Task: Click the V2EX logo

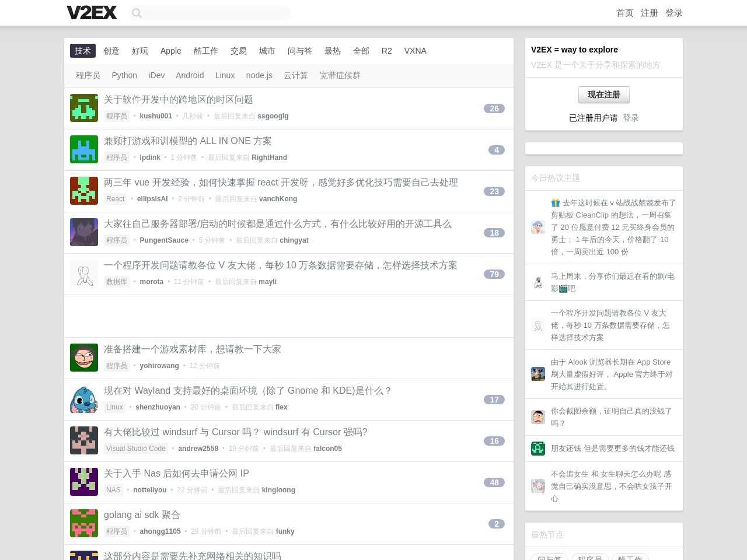Action: [92, 13]
